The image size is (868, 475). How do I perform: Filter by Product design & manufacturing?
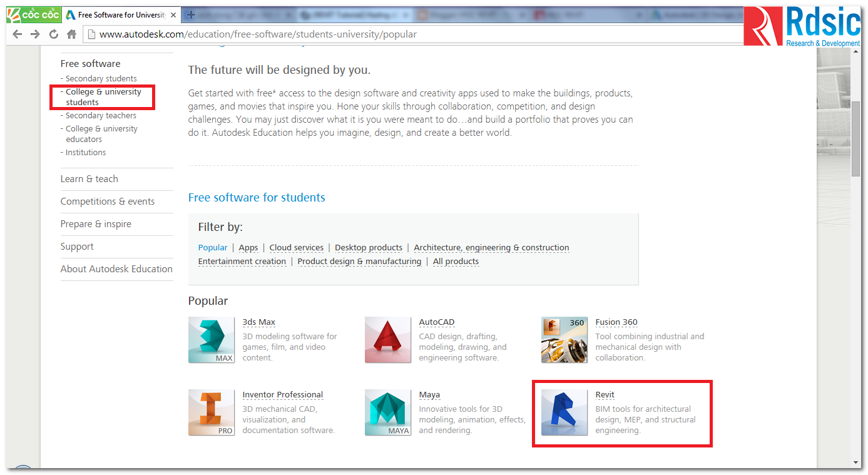[x=359, y=262]
